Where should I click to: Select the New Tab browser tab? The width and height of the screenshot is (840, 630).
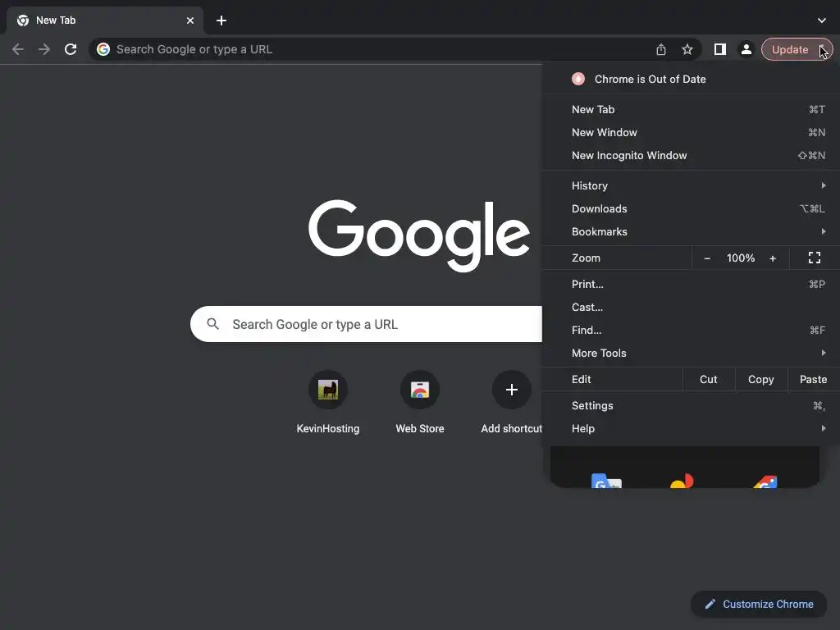[x=104, y=21]
